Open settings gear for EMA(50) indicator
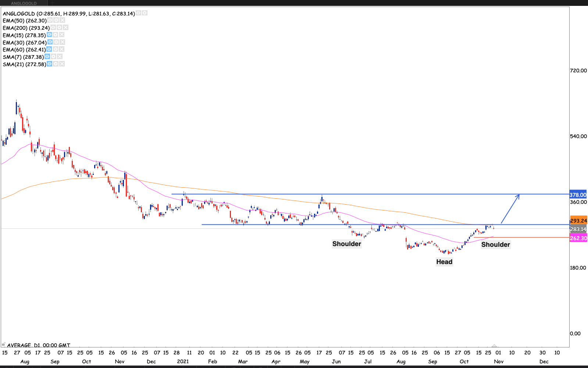Viewport: 588px width, 368px height. click(x=56, y=20)
